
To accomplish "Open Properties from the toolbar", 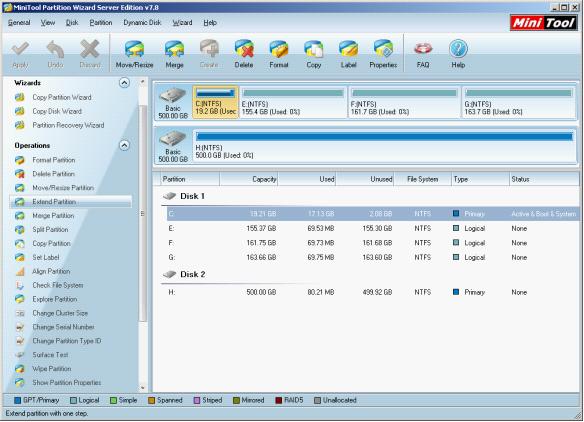I will (x=383, y=54).
